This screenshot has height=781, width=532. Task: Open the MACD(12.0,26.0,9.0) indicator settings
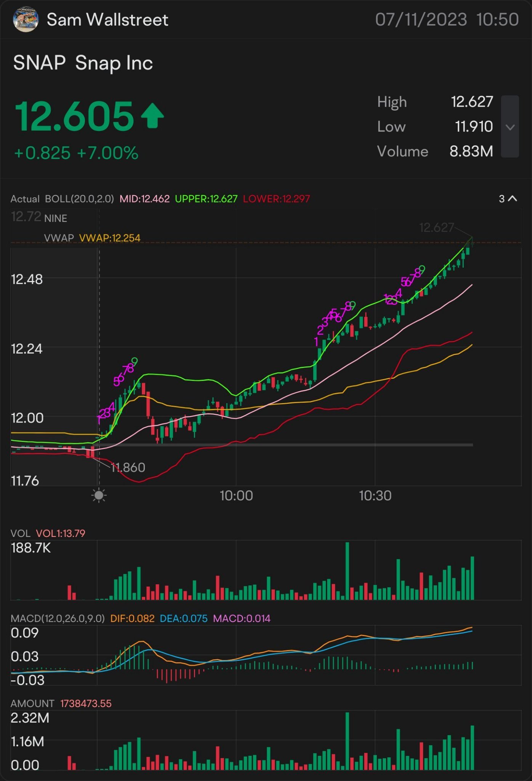pyautogui.click(x=58, y=619)
